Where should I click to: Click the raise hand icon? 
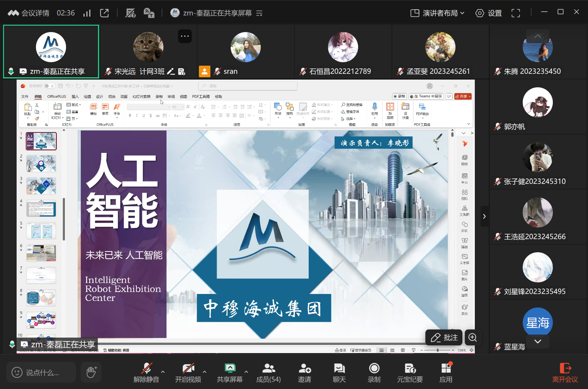tap(91, 372)
